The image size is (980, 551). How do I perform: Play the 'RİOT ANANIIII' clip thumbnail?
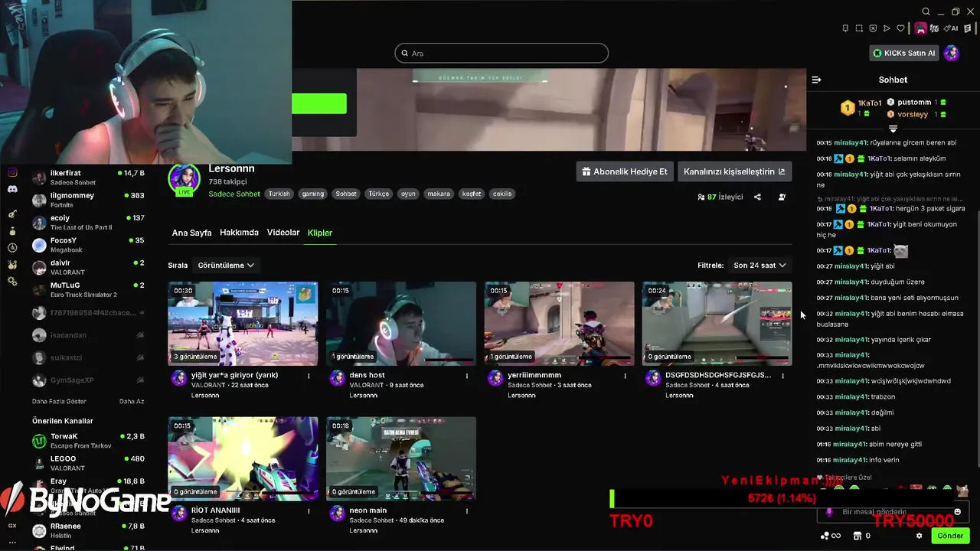click(x=243, y=458)
